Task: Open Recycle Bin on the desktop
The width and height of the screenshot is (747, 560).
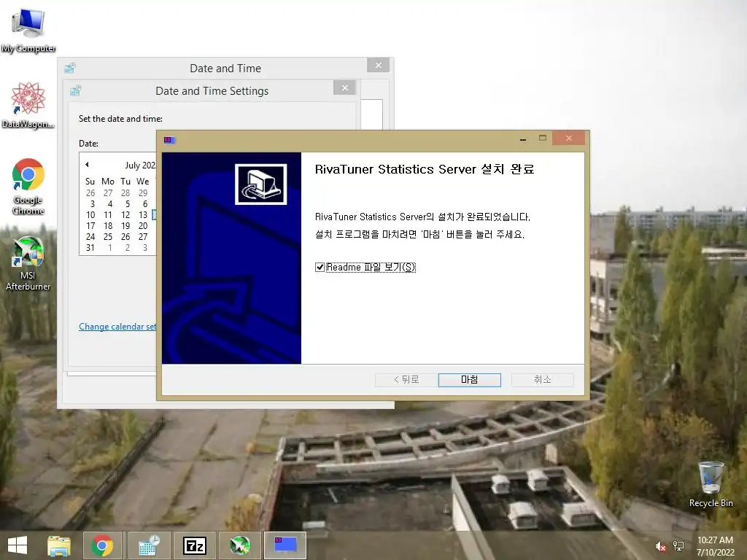Action: tap(711, 484)
